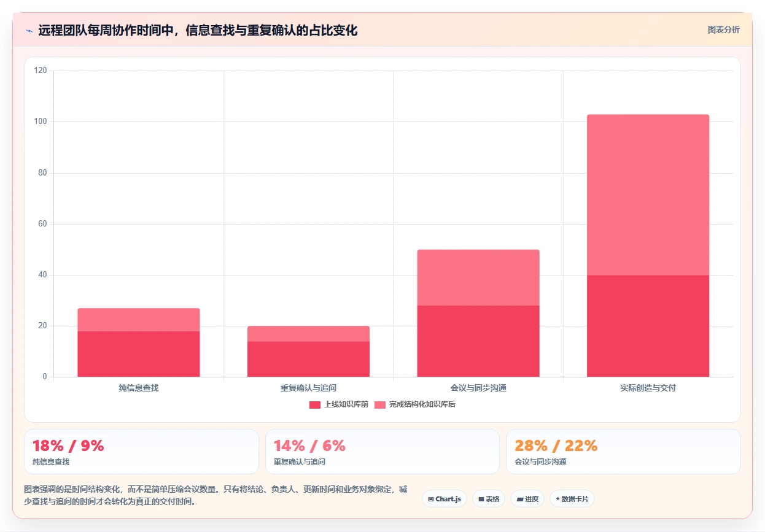Click the y-axis value 100
This screenshot has width=765, height=532.
point(41,121)
